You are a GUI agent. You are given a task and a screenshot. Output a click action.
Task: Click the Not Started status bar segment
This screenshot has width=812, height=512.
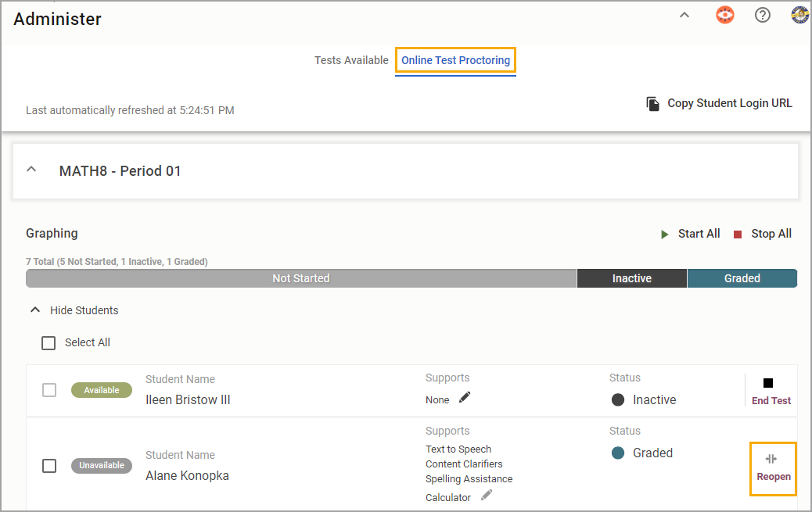(x=301, y=278)
